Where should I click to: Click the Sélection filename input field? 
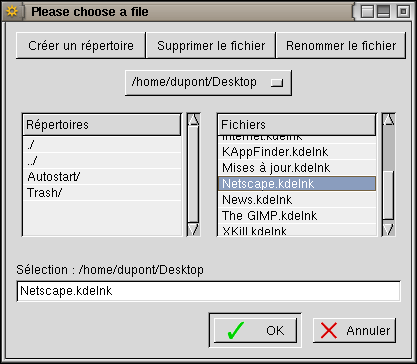coord(208,291)
